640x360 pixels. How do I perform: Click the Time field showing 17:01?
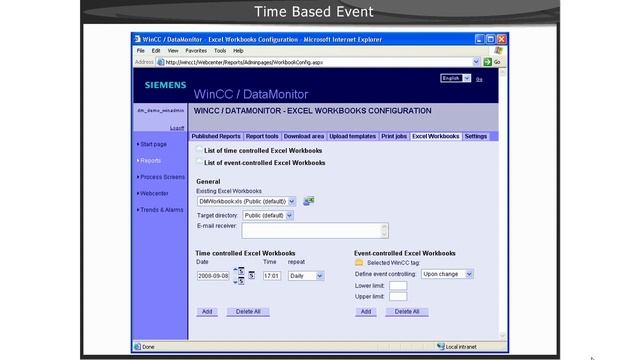point(272,276)
